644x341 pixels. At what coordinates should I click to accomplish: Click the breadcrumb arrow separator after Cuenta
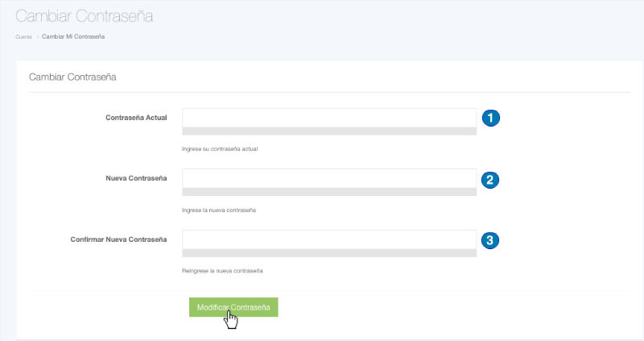[37, 37]
